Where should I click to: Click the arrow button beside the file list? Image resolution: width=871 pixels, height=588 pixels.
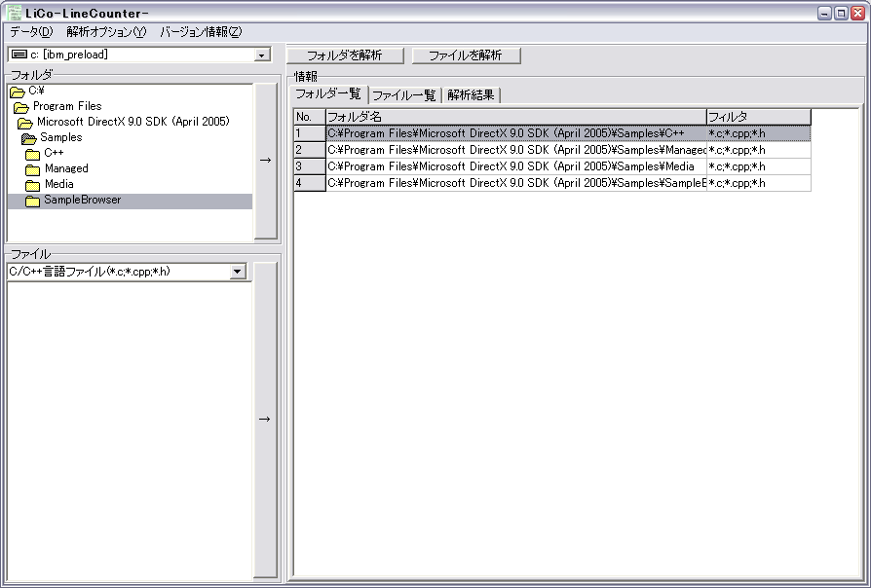tap(265, 420)
